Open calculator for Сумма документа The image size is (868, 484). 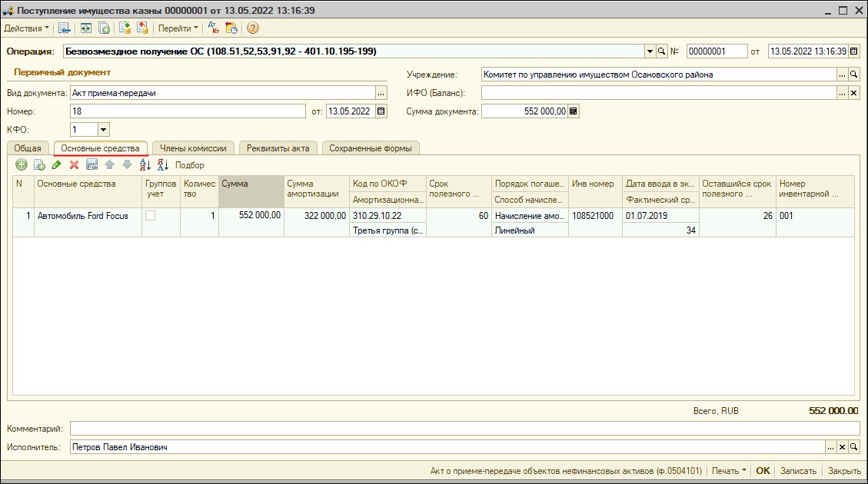coord(574,111)
